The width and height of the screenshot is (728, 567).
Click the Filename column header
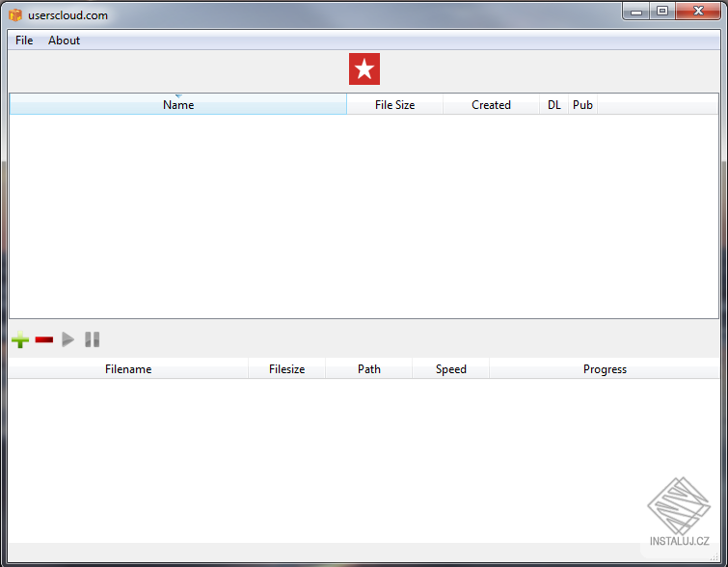click(128, 368)
